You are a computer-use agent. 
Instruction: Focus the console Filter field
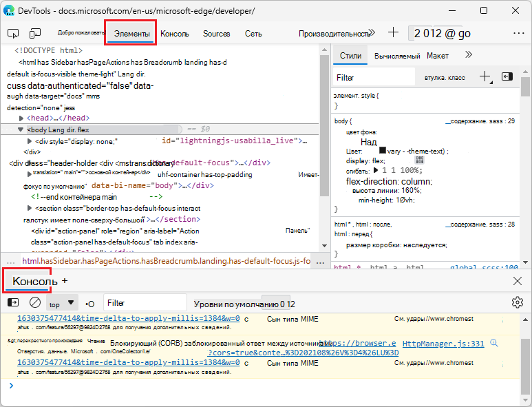click(x=145, y=302)
